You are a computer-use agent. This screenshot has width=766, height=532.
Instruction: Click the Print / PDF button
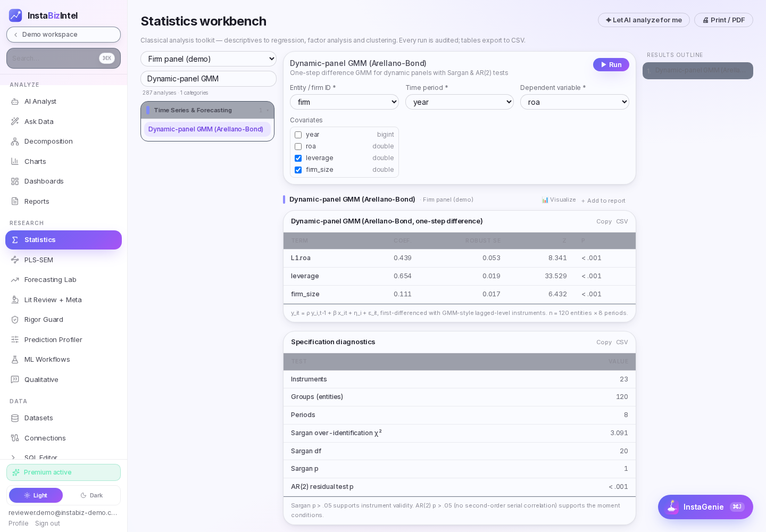coord(723,20)
